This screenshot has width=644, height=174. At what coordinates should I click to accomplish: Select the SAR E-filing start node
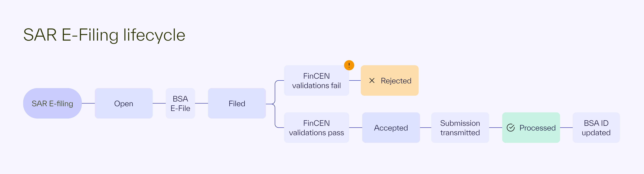[x=52, y=103]
